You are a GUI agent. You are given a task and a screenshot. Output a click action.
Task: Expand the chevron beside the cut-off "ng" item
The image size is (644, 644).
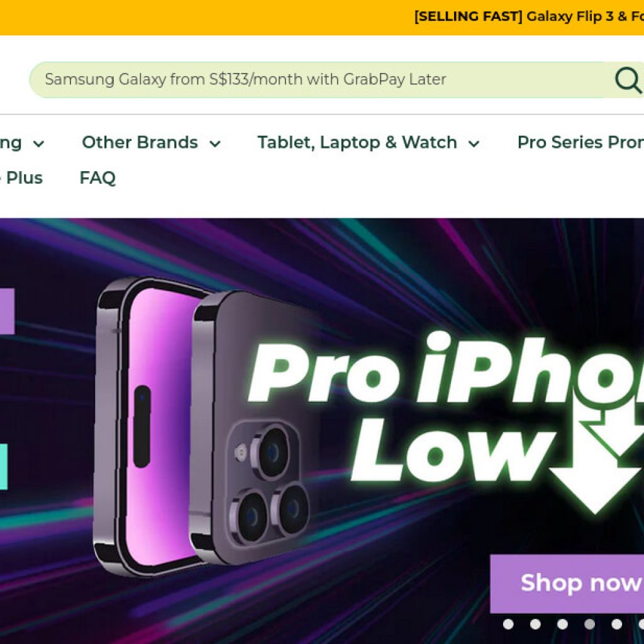38,144
